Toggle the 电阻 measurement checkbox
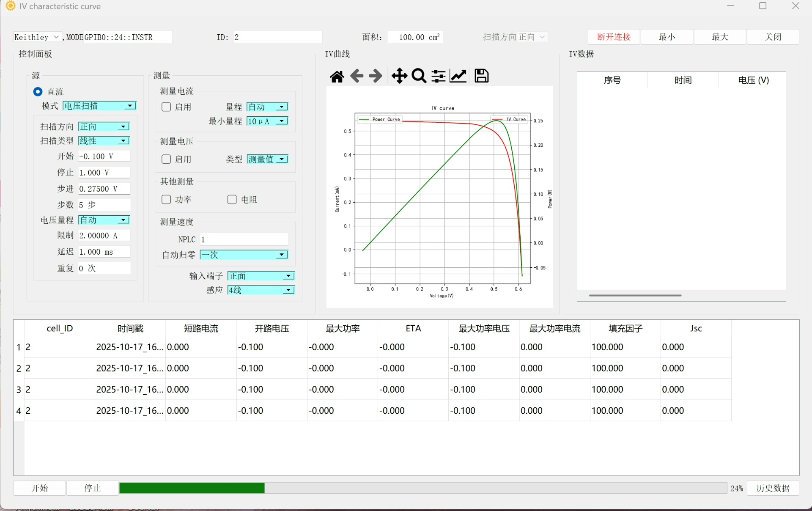812x511 pixels. pyautogui.click(x=232, y=200)
